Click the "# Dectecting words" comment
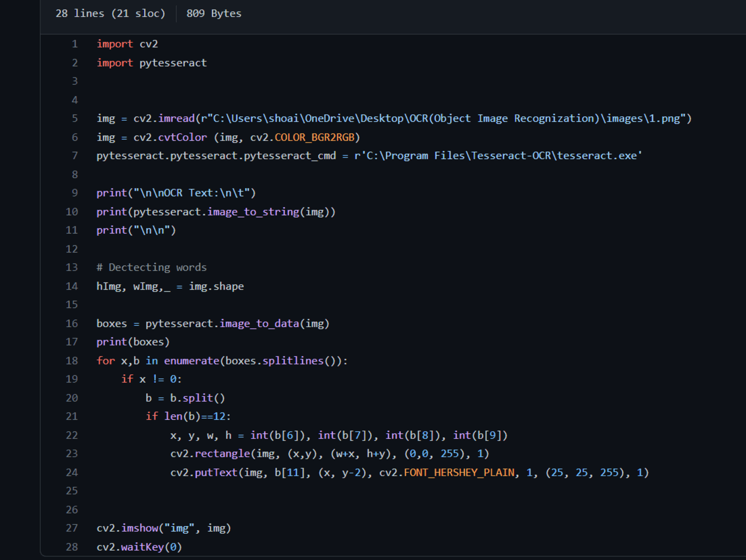The image size is (746, 560). pyautogui.click(x=152, y=268)
